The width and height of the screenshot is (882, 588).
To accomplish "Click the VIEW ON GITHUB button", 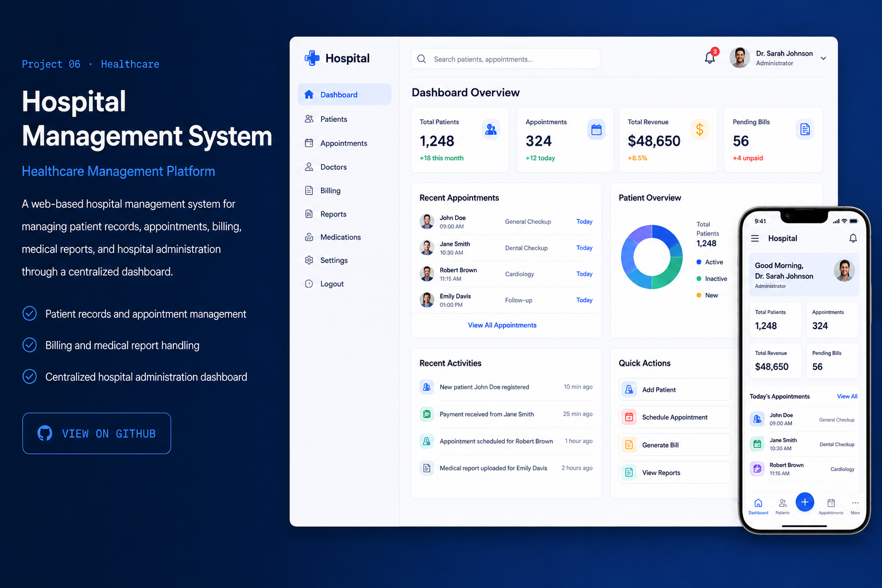I will (x=96, y=433).
